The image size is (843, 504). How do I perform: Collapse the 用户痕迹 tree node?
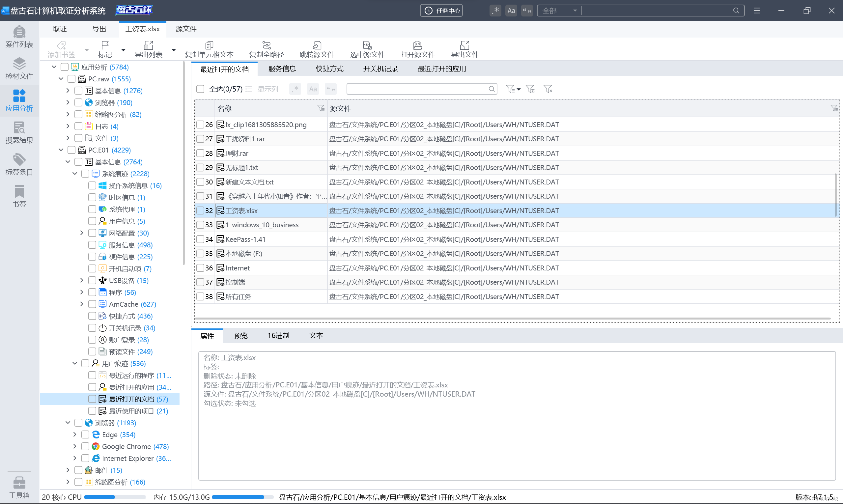[75, 363]
